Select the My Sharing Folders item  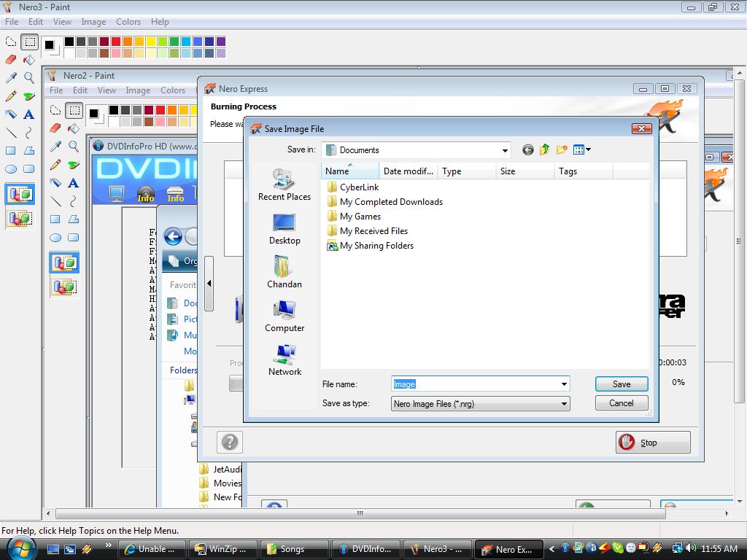[x=370, y=246]
